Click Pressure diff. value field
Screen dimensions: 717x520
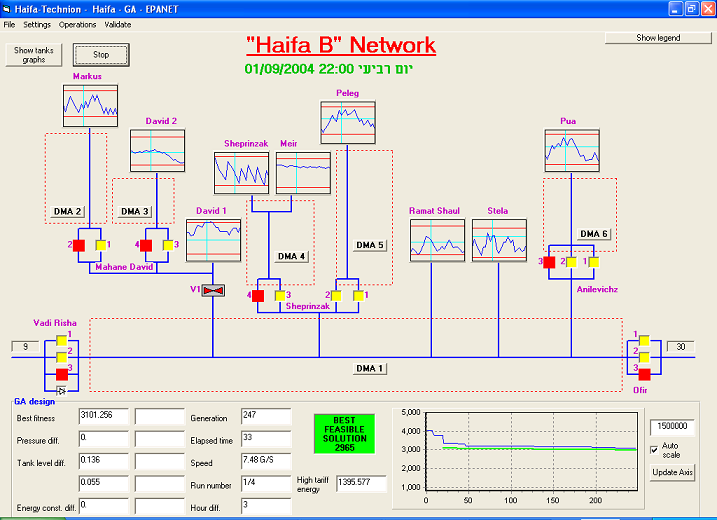tap(104, 439)
